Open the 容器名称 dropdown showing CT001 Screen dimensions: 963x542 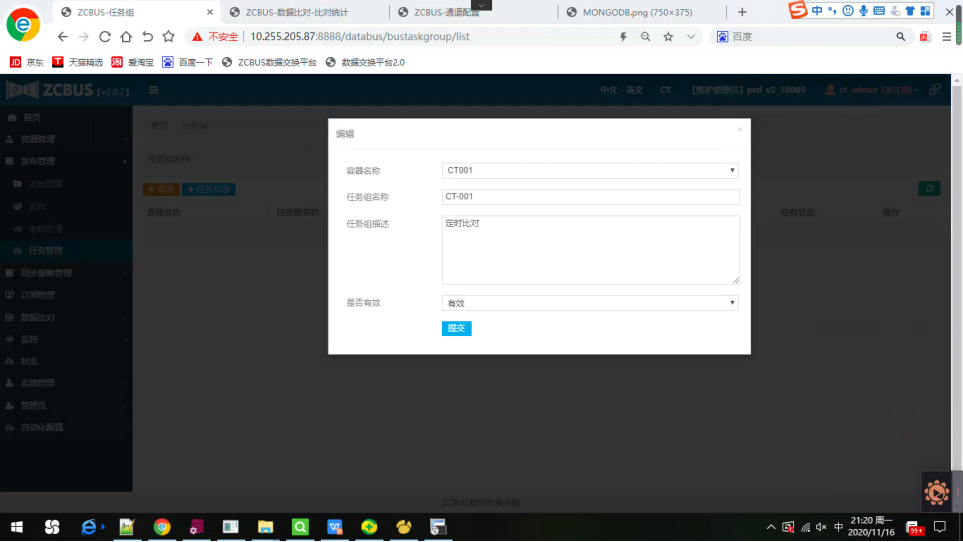[x=590, y=171]
